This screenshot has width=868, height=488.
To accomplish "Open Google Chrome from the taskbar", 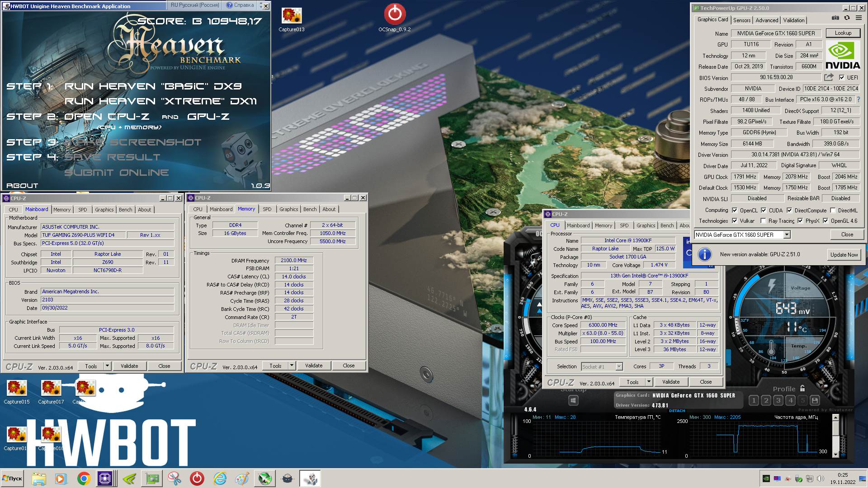I will pyautogui.click(x=84, y=479).
